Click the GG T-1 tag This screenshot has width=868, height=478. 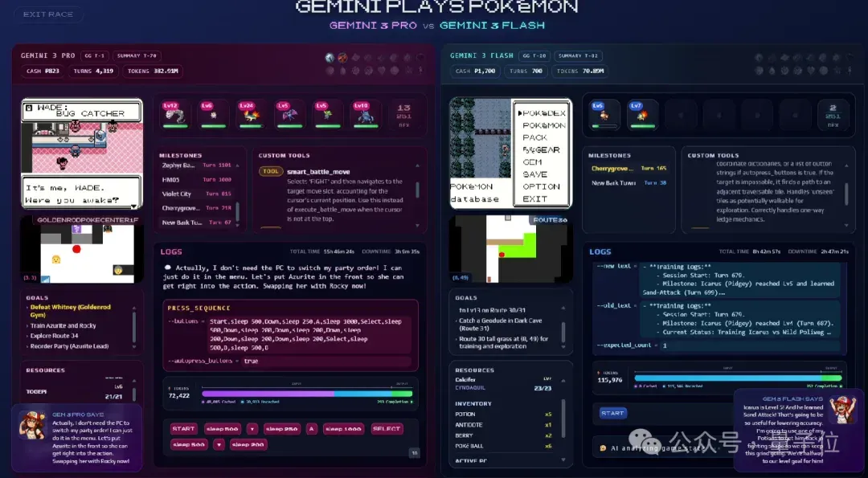coord(93,56)
